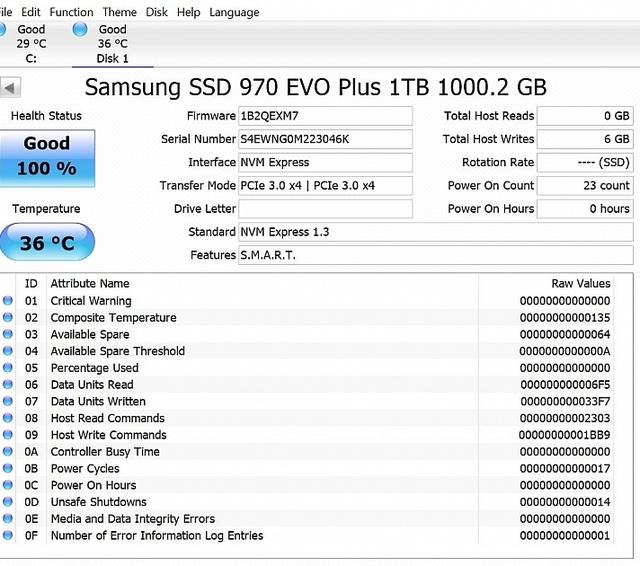The height and width of the screenshot is (566, 640).
Task: Click the blue status orb for Disk 1
Action: point(80,29)
